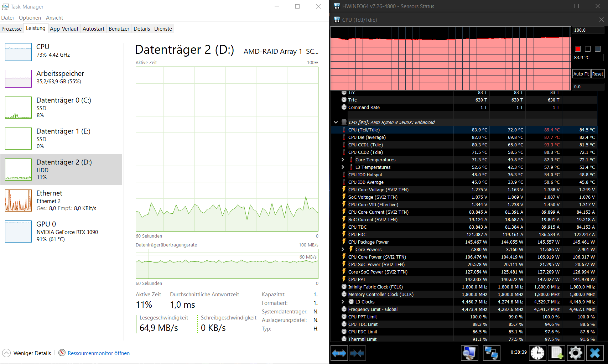608x364 pixels.
Task: Click the icon beside the CPU PPT Limit row
Action: 344,316
